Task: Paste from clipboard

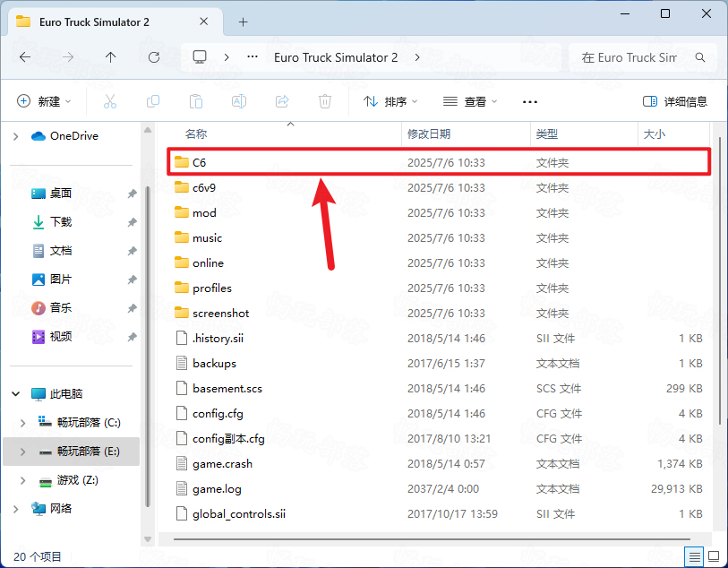Action: pos(196,101)
